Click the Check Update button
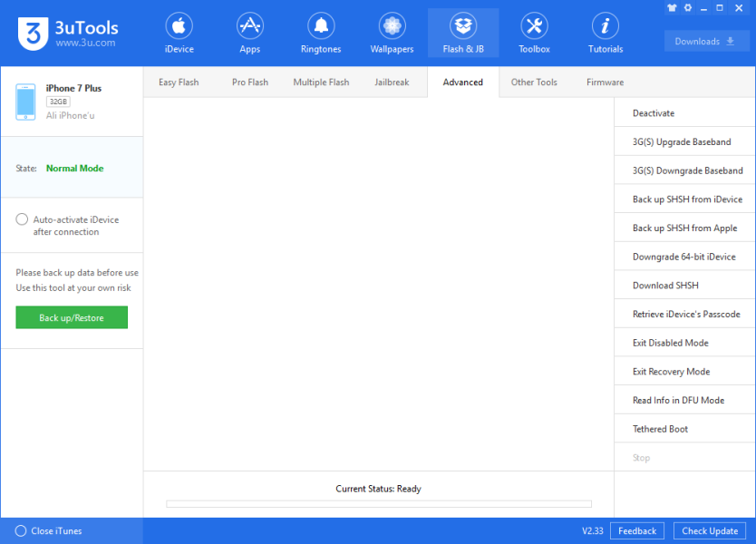 pos(710,531)
